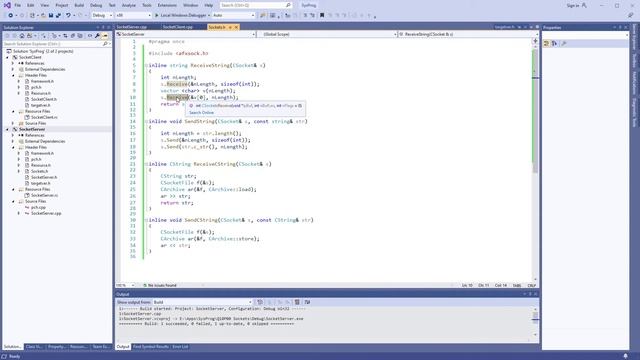Image resolution: width=640 pixels, height=360 pixels.
Task: Expand SocketClient References node
Action: [x=13, y=63]
